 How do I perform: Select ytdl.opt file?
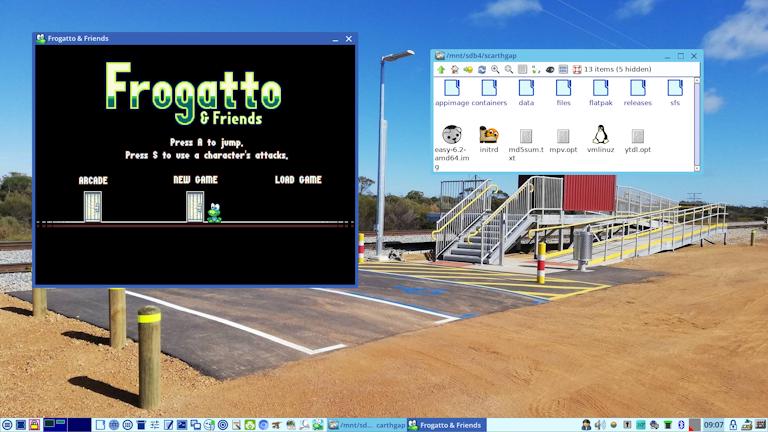[638, 141]
